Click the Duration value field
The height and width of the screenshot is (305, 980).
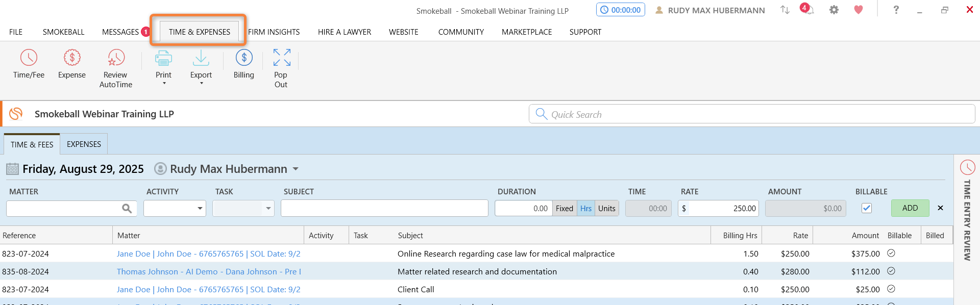tap(524, 208)
